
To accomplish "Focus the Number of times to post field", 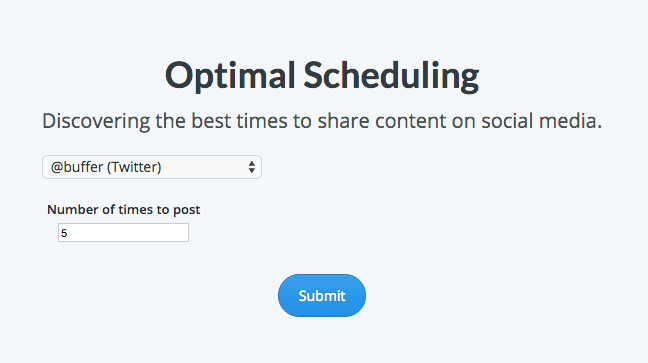I will point(123,232).
